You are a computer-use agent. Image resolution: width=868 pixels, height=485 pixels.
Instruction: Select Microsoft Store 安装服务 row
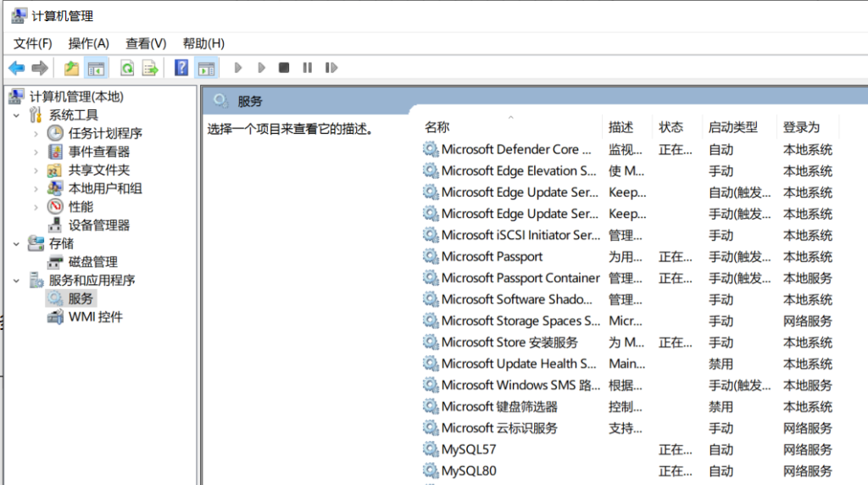tap(628, 343)
